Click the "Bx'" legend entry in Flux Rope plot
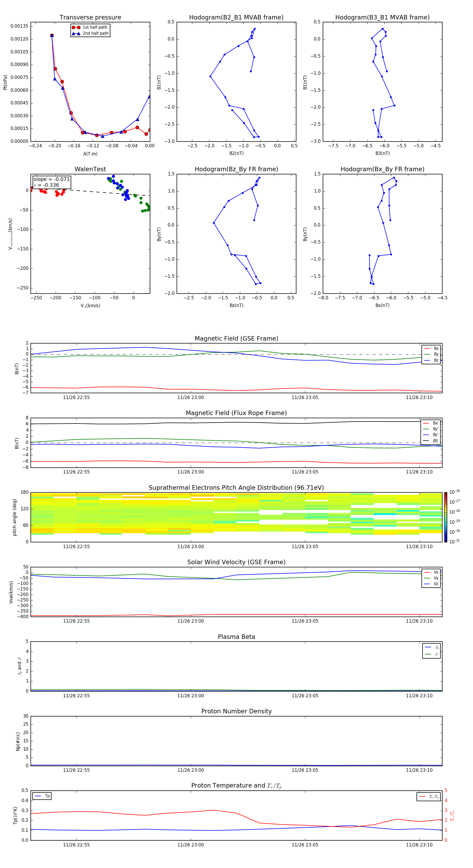Screen dimensions: 473x868 [x=431, y=423]
